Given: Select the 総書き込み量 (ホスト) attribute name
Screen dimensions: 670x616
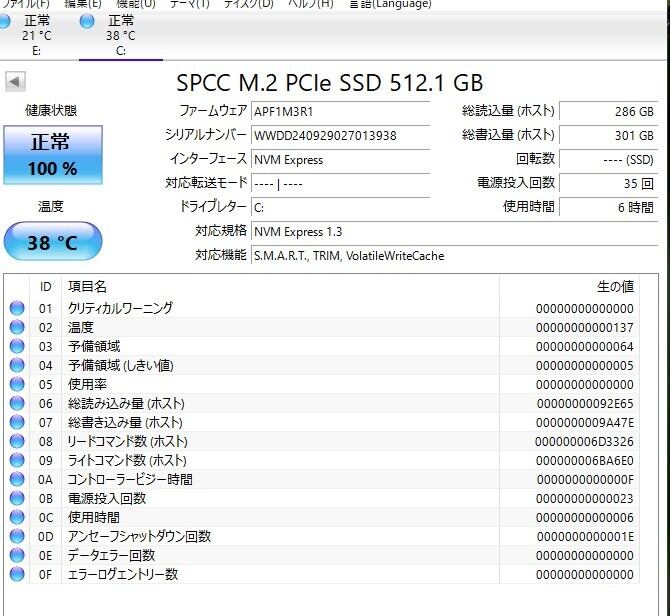Looking at the screenshot, I should point(125,422).
